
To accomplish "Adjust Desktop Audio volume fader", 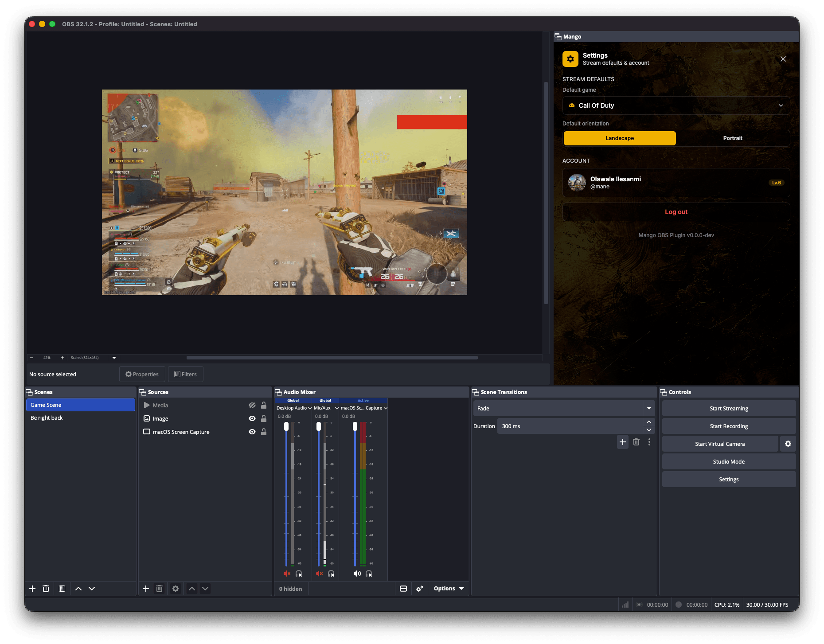I will click(x=286, y=426).
